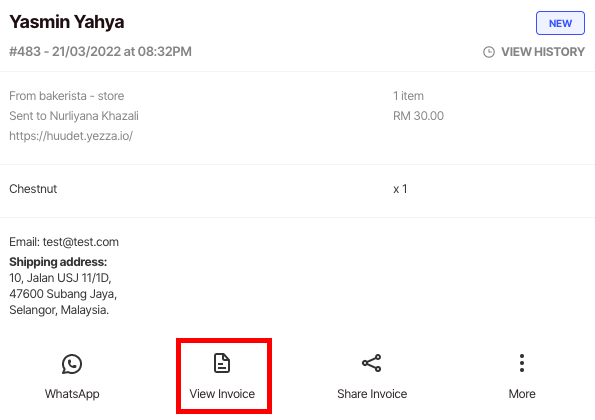Image resolution: width=595 pixels, height=420 pixels.
Task: Click the 1 item count text
Action: [x=408, y=96]
